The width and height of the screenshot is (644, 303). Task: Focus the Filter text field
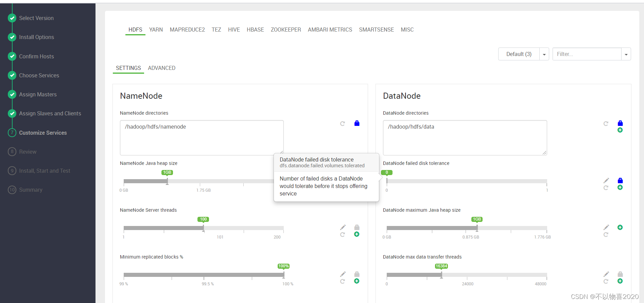(587, 54)
